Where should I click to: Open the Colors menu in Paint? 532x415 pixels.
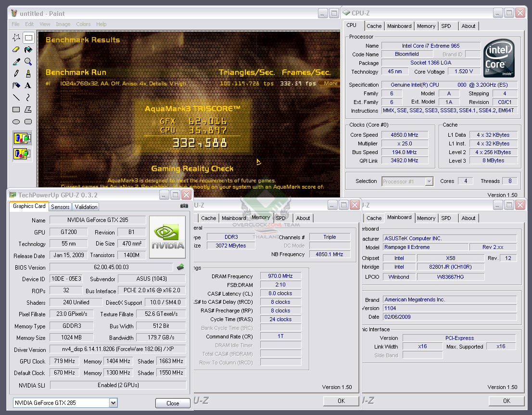click(x=84, y=24)
